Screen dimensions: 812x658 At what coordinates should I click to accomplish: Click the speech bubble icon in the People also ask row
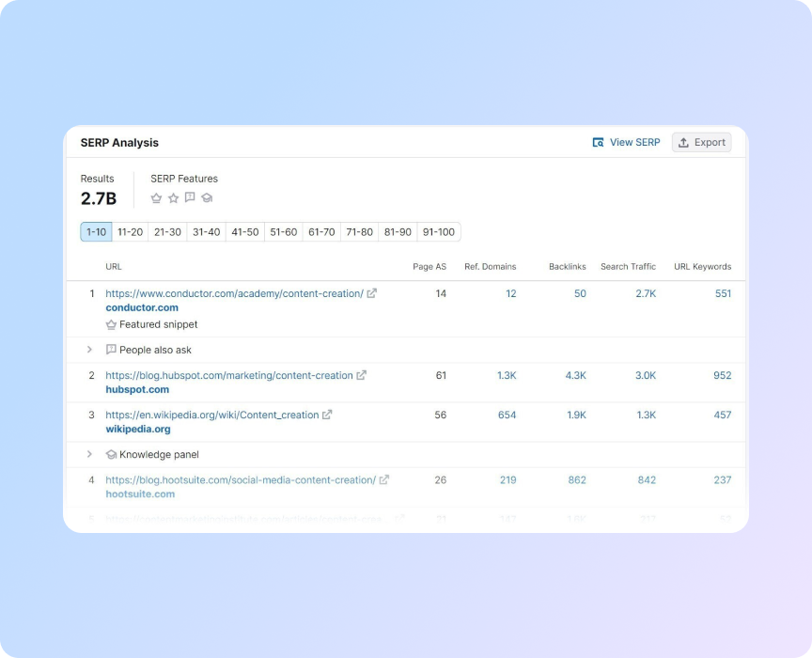coord(111,349)
